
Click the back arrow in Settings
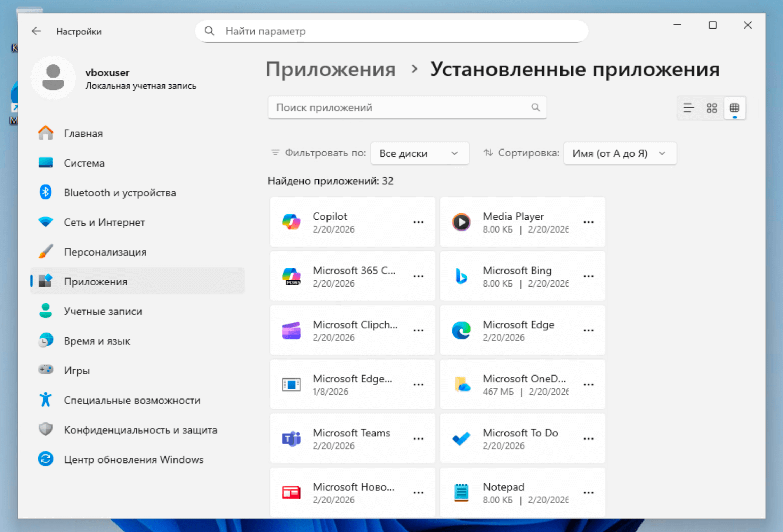pos(36,31)
